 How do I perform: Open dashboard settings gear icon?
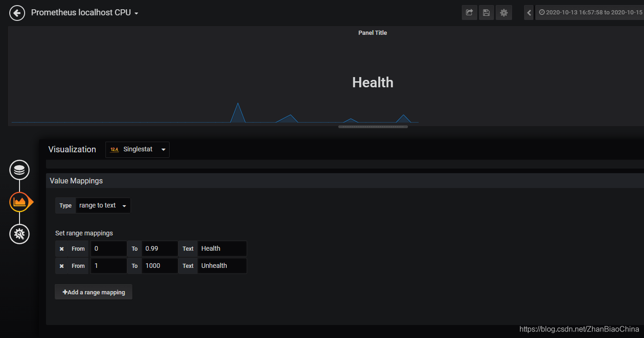pos(504,13)
